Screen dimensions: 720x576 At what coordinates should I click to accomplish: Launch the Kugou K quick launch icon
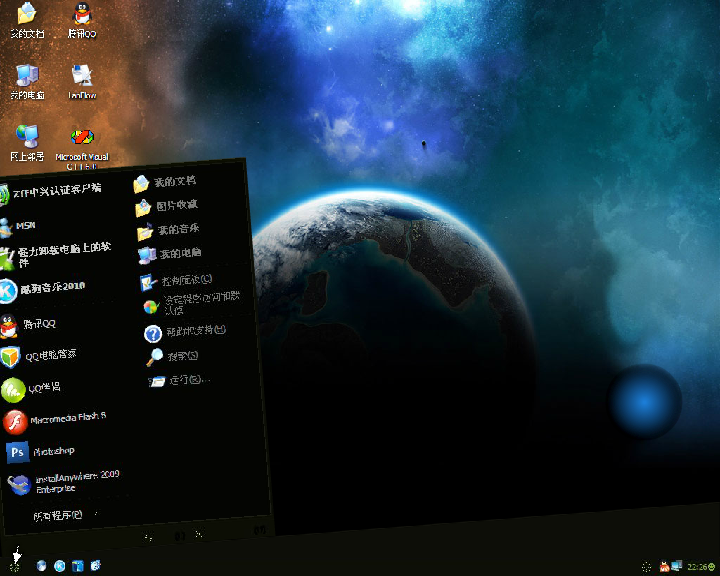[60, 565]
